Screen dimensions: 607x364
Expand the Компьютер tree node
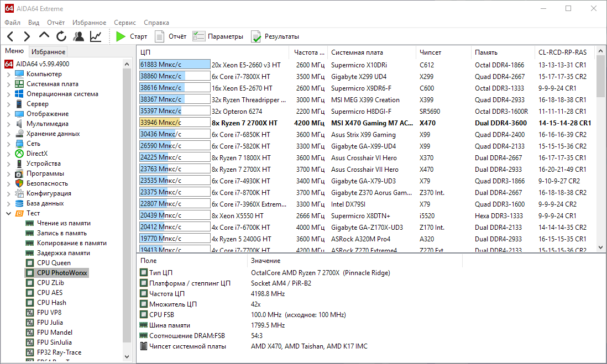(8, 74)
